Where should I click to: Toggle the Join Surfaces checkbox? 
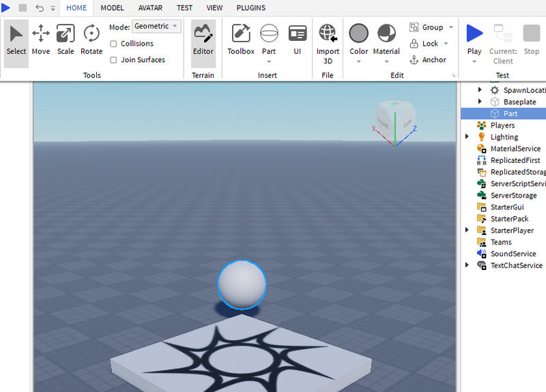[114, 60]
